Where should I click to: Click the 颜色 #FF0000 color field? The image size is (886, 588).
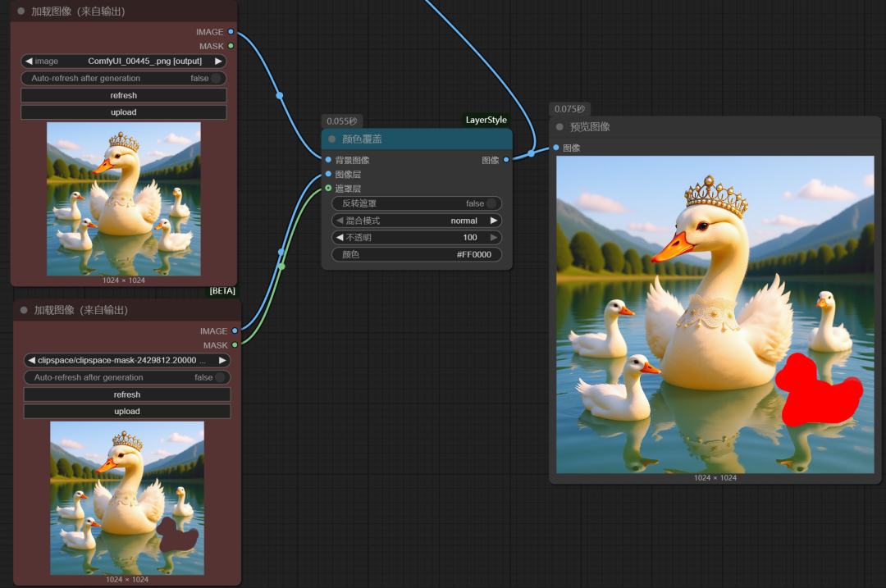point(417,255)
